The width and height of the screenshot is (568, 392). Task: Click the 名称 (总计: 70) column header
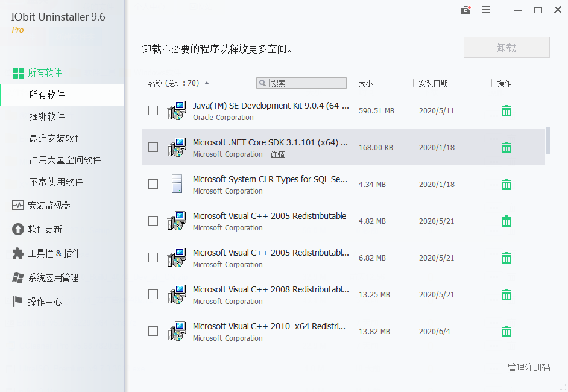174,83
